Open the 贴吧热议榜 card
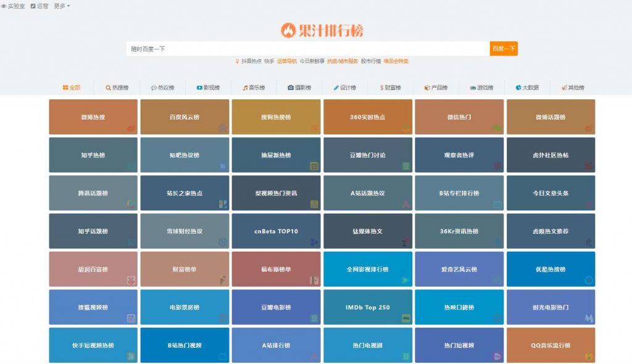The image size is (632, 364). tap(185, 155)
